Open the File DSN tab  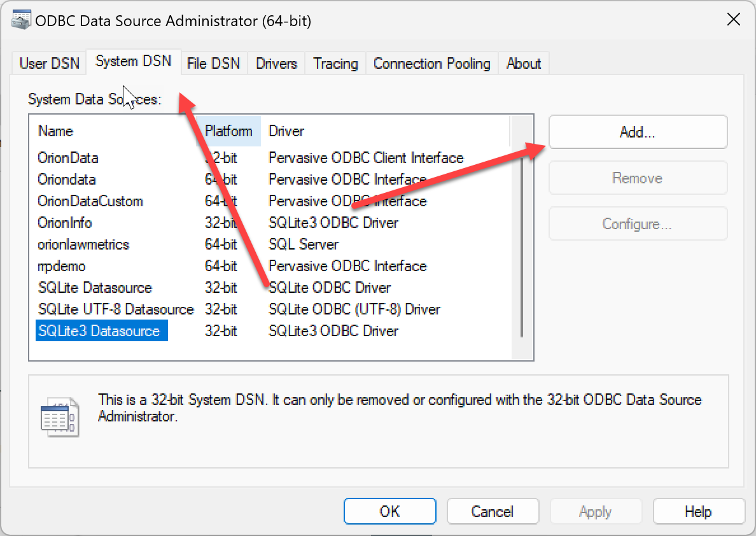click(x=213, y=63)
